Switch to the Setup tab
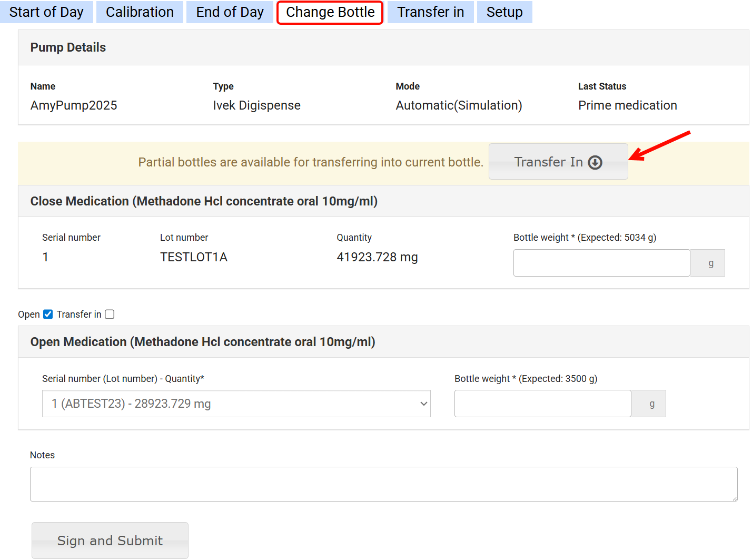Image resolution: width=752 pixels, height=560 pixels. (x=504, y=12)
